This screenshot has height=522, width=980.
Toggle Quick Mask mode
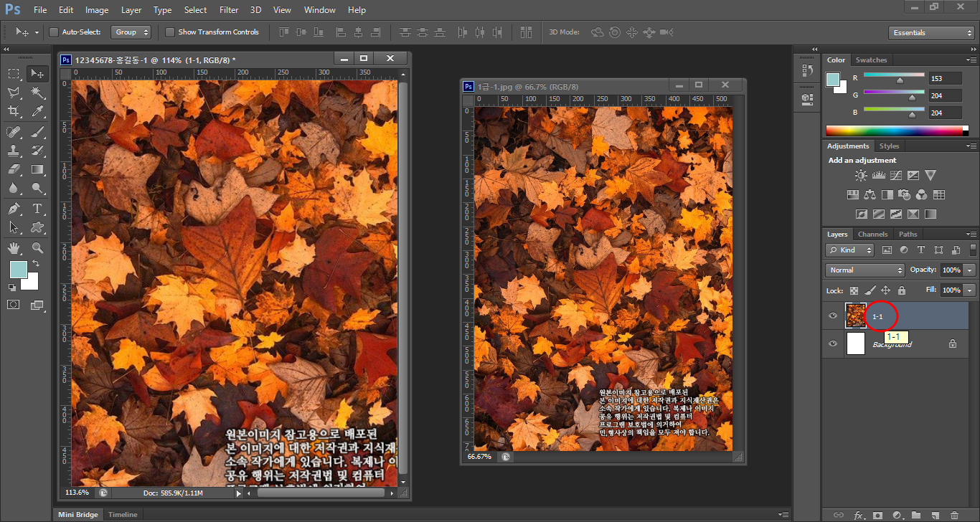[x=14, y=305]
